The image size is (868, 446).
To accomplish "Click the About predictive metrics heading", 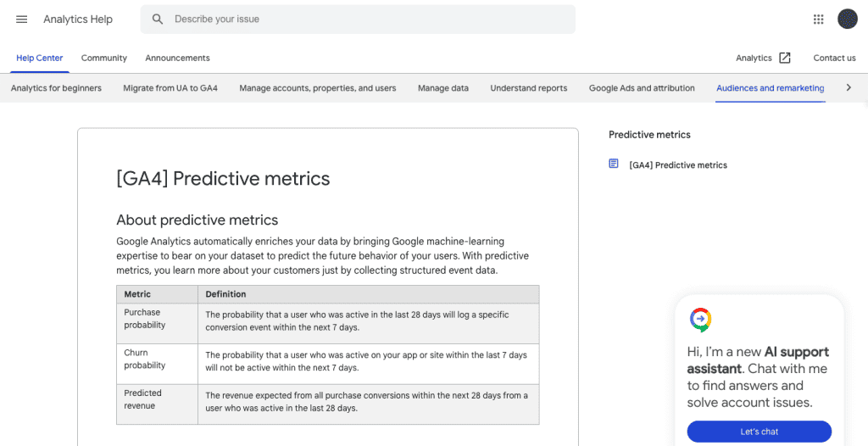I will pos(197,220).
